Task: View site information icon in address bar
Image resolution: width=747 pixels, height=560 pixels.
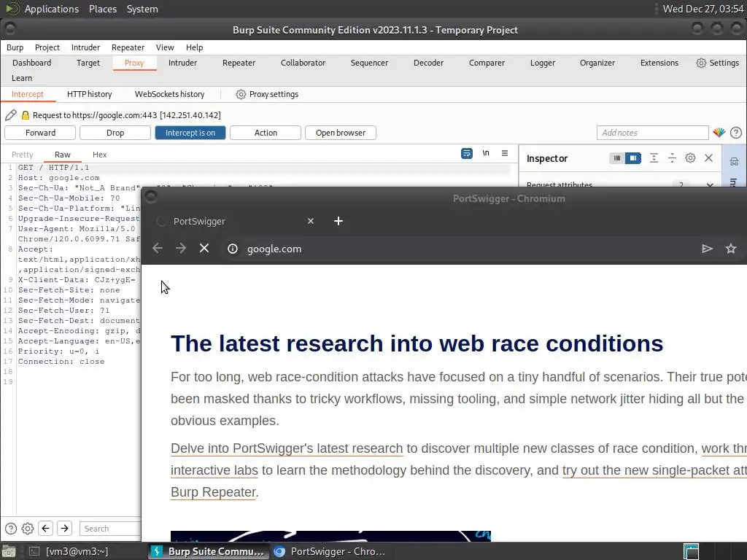Action: (x=233, y=249)
